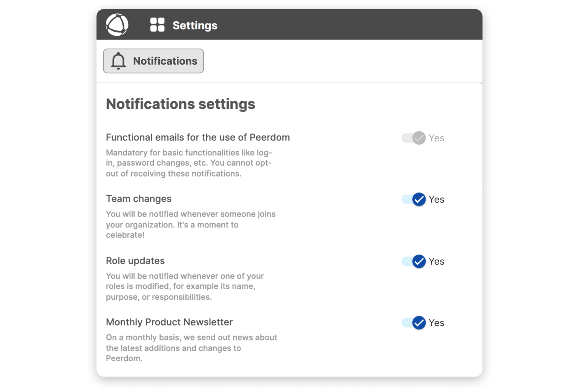
Task: Click the description starting "You will be notified whenever someone joins"
Action: [x=190, y=224]
